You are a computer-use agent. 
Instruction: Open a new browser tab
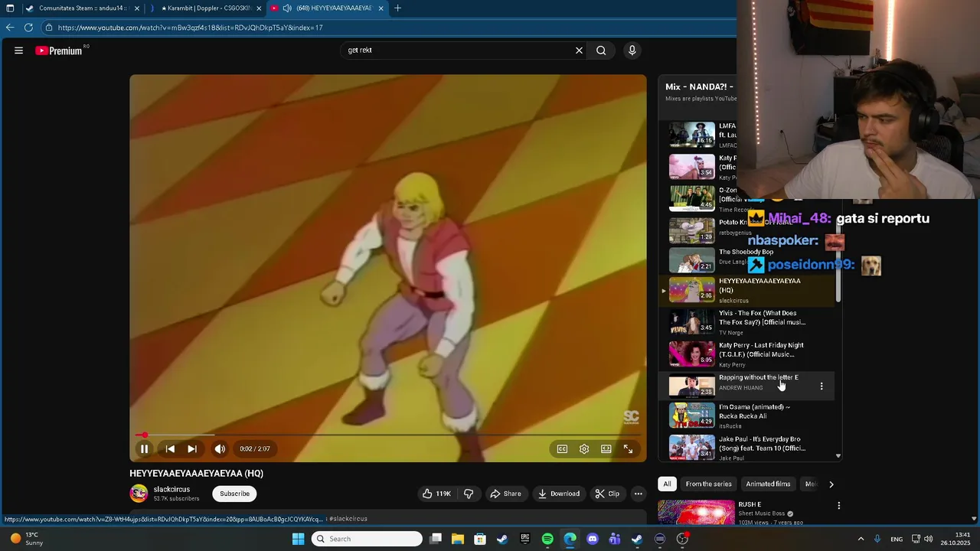(x=397, y=8)
